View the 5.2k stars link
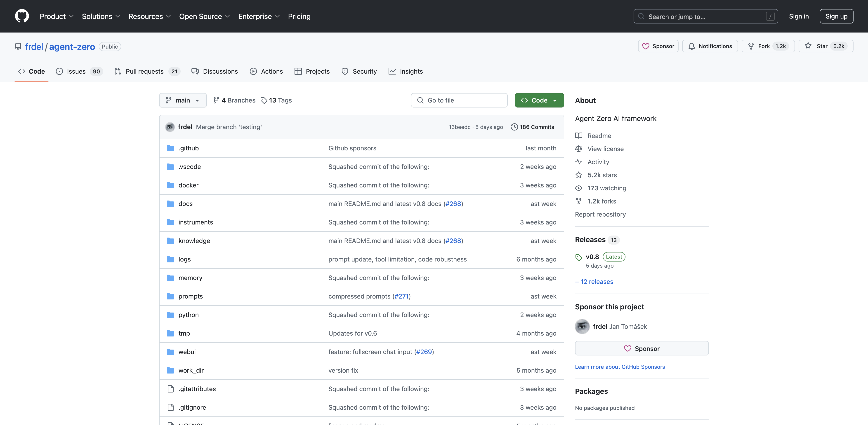Screen dimensions: 868x425 [x=596, y=175]
